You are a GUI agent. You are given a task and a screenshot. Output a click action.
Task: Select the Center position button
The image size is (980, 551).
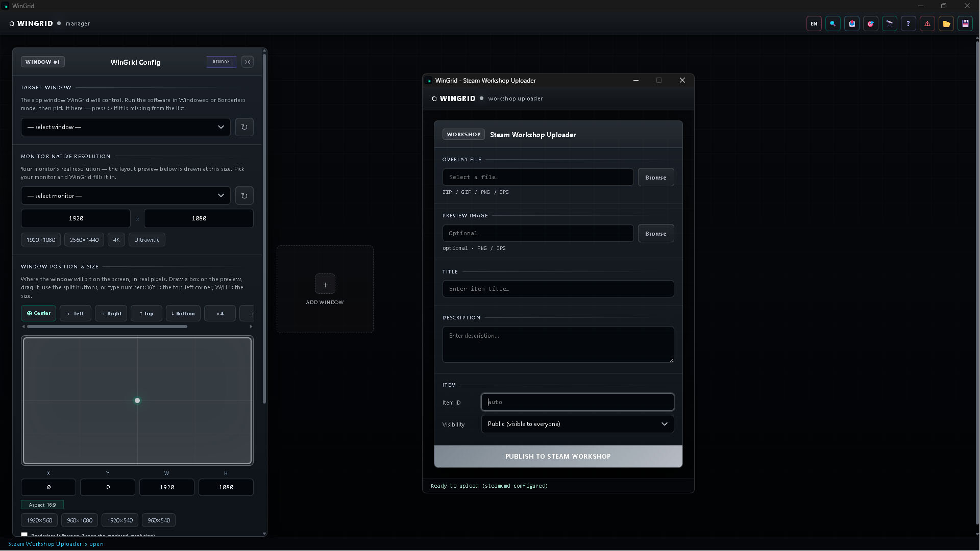point(38,313)
